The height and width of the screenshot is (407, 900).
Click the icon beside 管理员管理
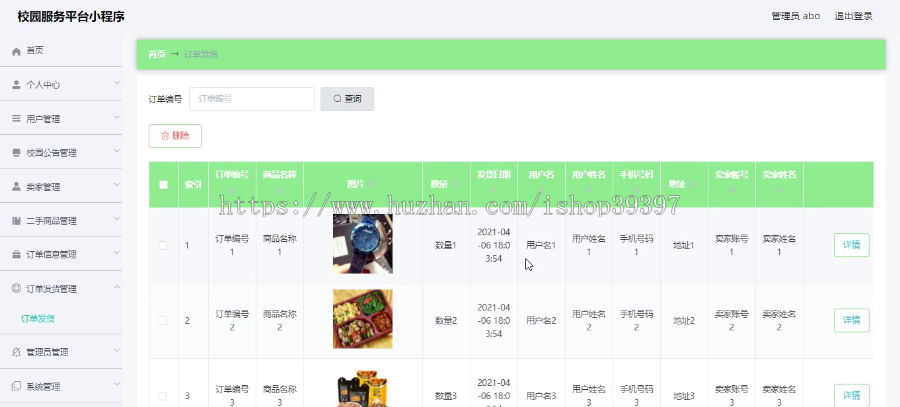16,352
